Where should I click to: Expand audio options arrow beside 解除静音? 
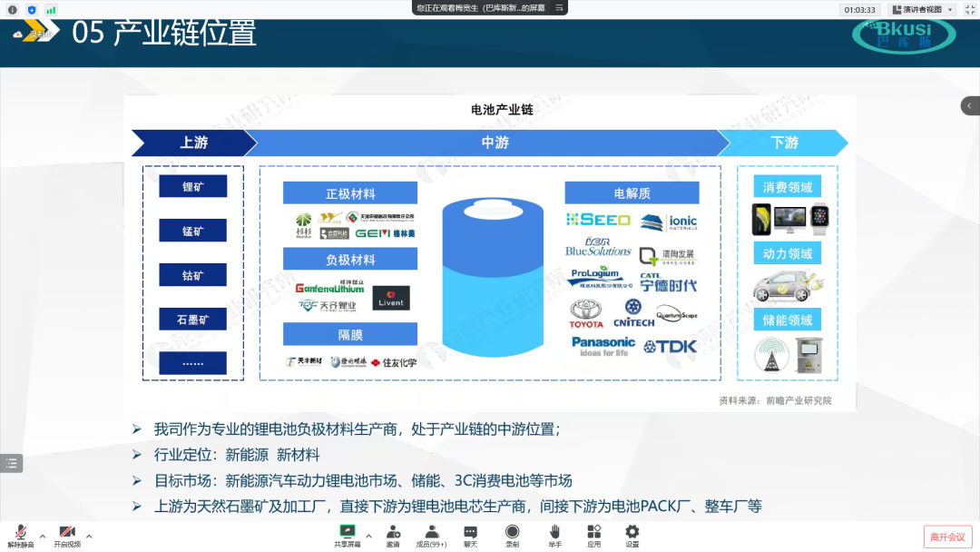[x=43, y=536]
